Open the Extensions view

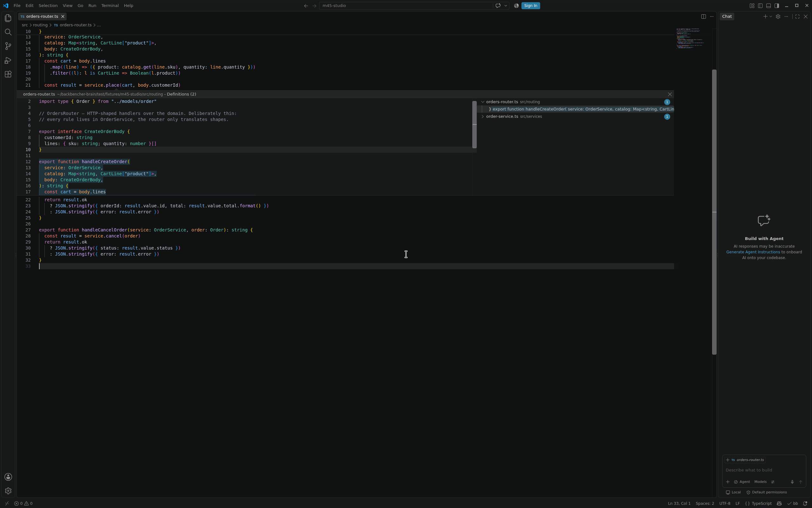point(8,74)
